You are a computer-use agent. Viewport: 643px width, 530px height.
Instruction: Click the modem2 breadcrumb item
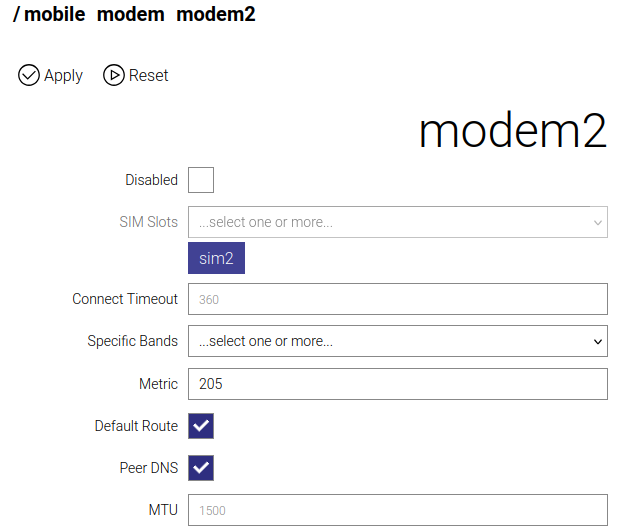tap(215, 16)
